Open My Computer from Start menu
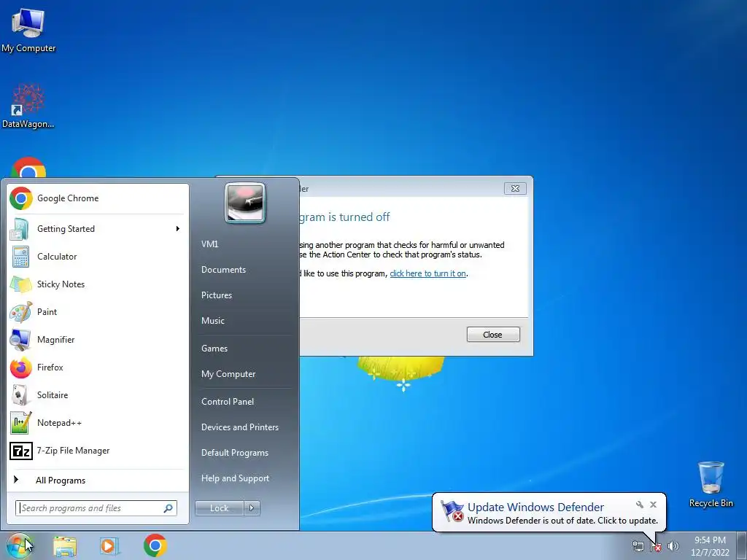Image resolution: width=747 pixels, height=560 pixels. tap(228, 374)
